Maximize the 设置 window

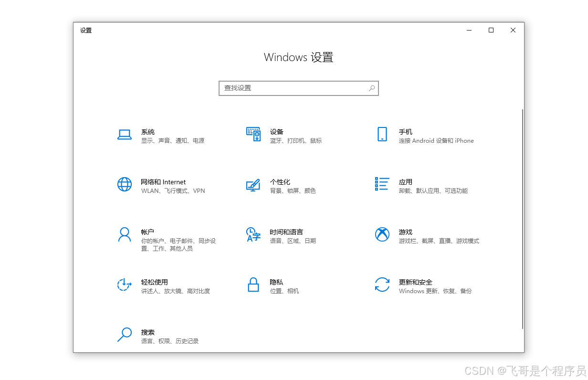tap(491, 30)
